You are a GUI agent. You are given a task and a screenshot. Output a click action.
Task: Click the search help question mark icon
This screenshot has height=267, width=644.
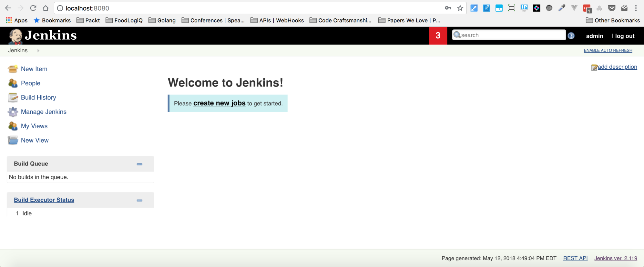(571, 36)
